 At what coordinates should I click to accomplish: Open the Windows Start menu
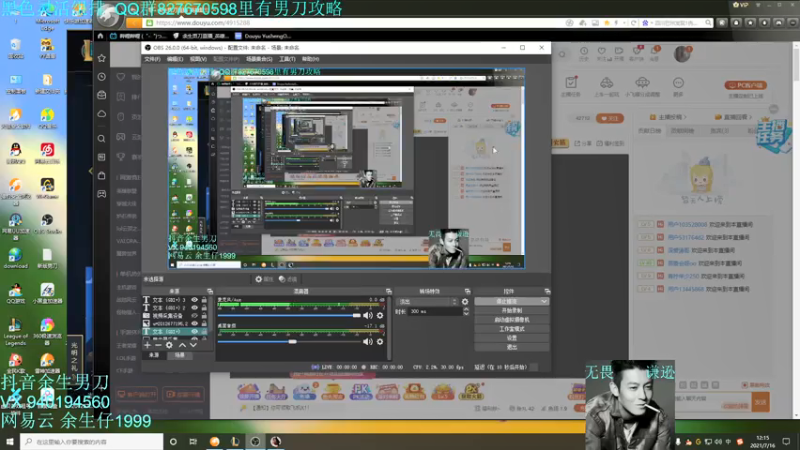pos(10,441)
